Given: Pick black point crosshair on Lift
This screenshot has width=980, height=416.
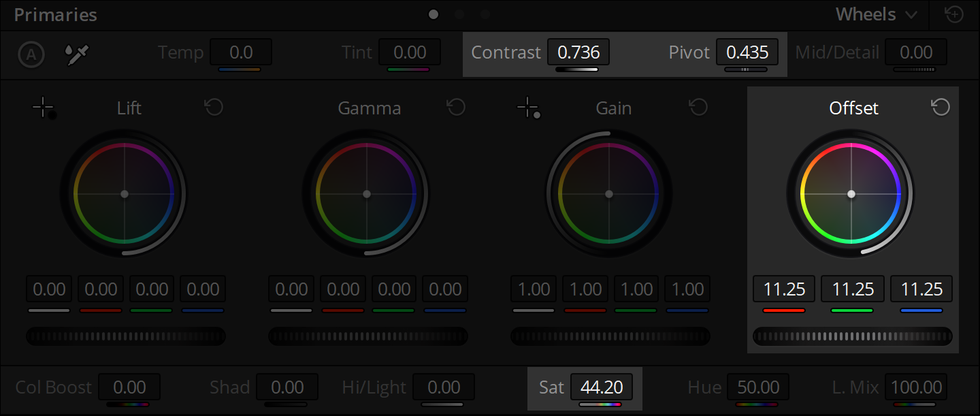Looking at the screenshot, I should tap(45, 108).
